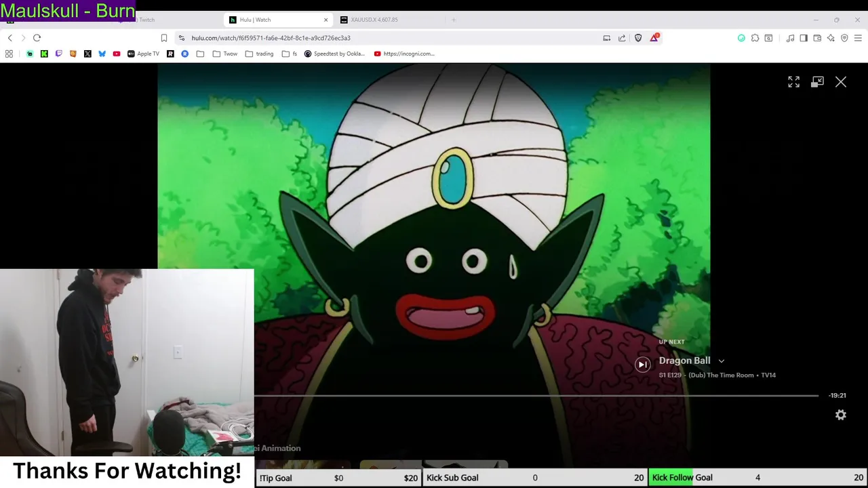Expand the Twow bookmarks folder
Image resolution: width=868 pixels, height=488 pixels.
click(225, 54)
